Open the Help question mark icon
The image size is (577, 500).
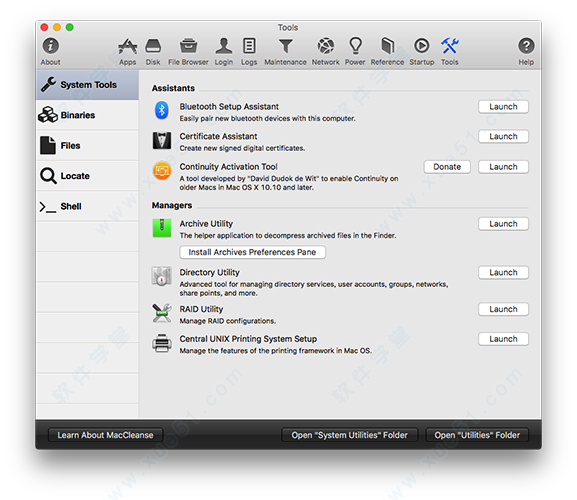click(526, 46)
